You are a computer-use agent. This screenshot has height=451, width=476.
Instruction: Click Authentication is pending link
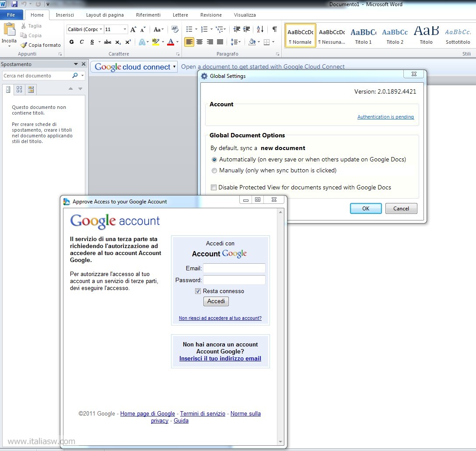[x=385, y=117]
